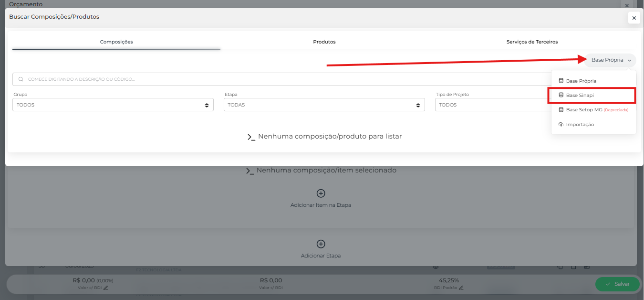Click the plus icon above Adicionar Item na Etapa

[321, 193]
